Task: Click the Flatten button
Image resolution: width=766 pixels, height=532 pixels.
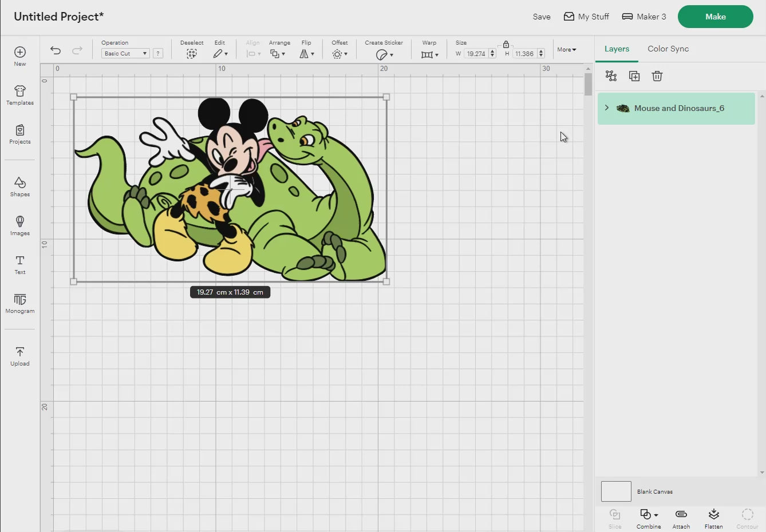Action: point(714,518)
